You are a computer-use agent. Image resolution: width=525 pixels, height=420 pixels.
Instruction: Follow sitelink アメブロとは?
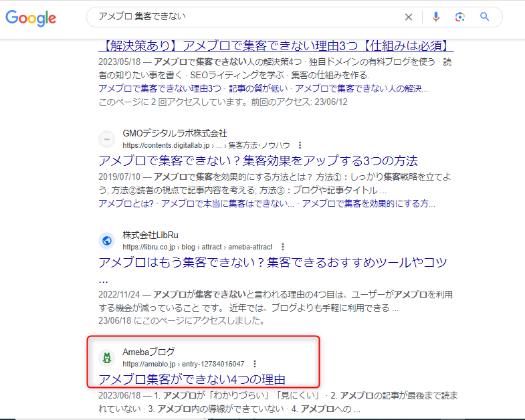pos(126,203)
